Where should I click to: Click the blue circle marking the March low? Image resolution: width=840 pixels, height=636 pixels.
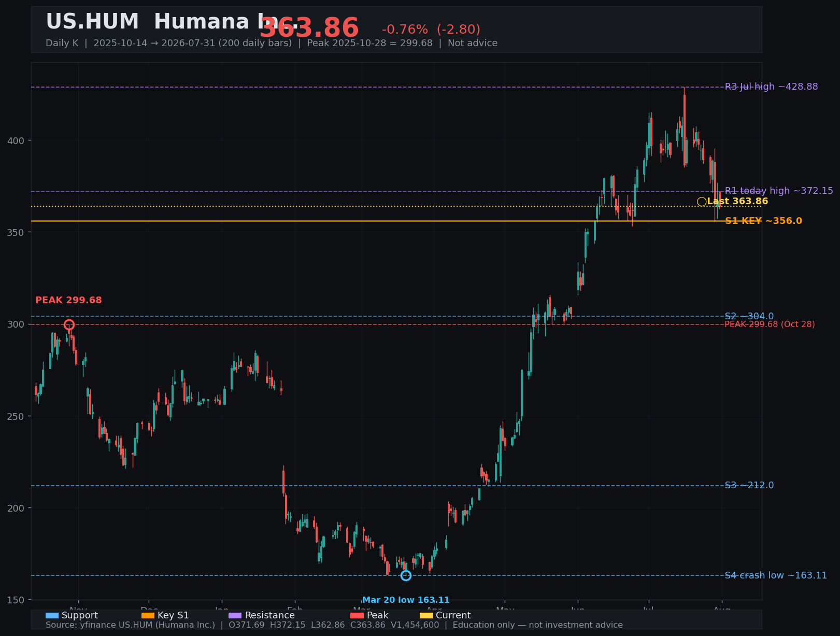(x=406, y=575)
